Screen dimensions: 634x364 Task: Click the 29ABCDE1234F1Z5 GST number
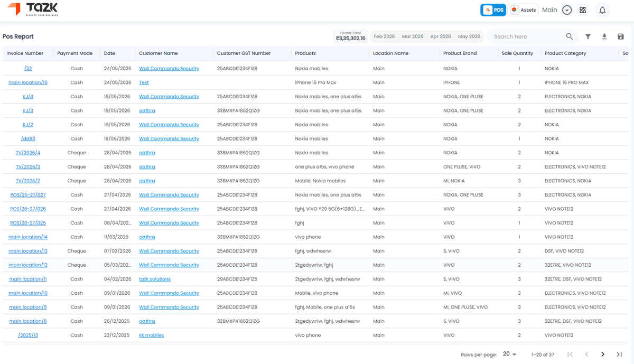237,279
